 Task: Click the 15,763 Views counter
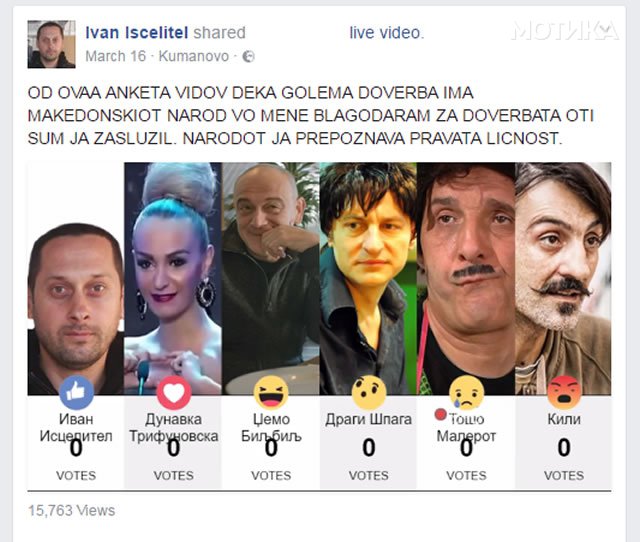pos(71,511)
